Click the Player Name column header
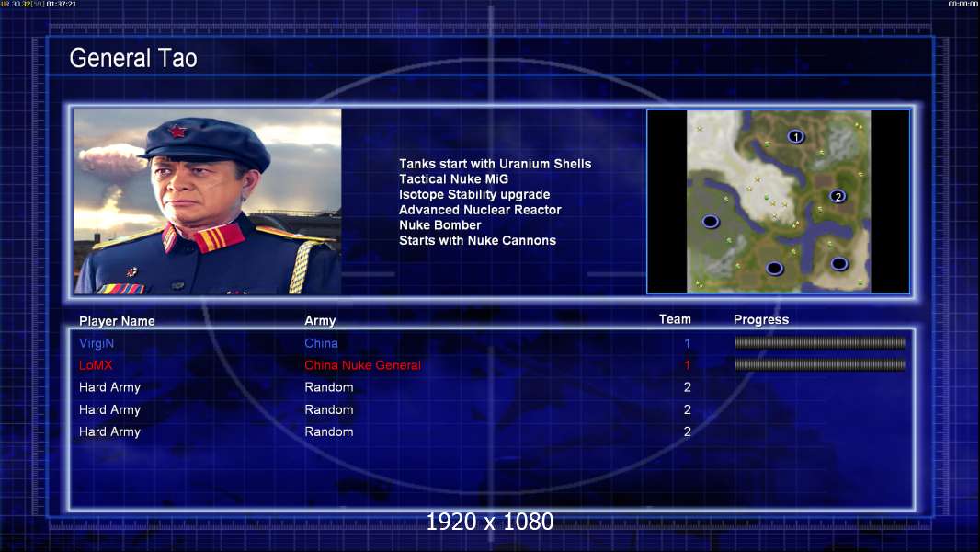980x552 pixels. (x=117, y=321)
